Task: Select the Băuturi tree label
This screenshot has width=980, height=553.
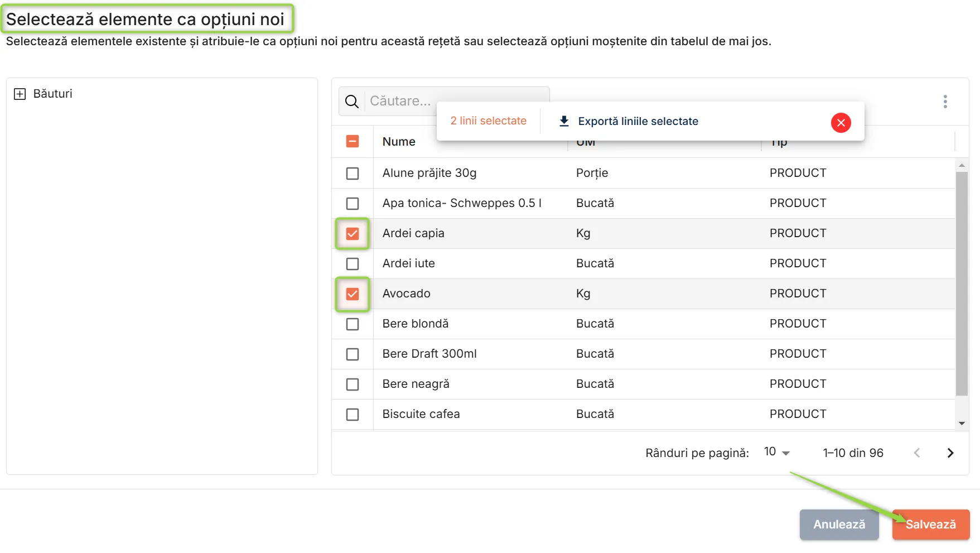Action: [53, 94]
